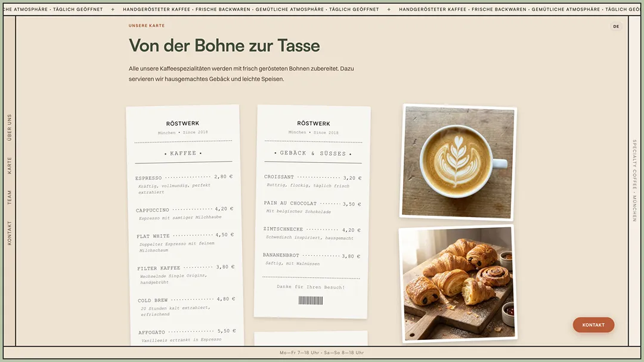Select the ESPRESSO menu entry
Screen dimensions: 644x362
(x=185, y=178)
